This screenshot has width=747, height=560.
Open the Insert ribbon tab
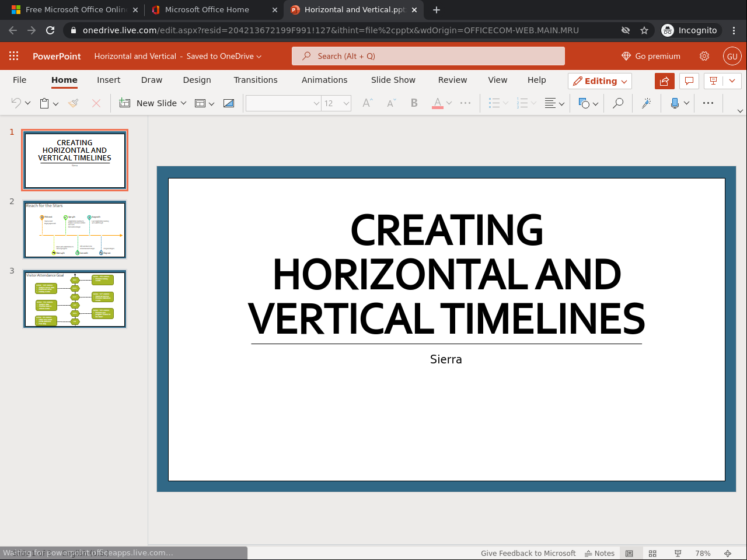(109, 80)
